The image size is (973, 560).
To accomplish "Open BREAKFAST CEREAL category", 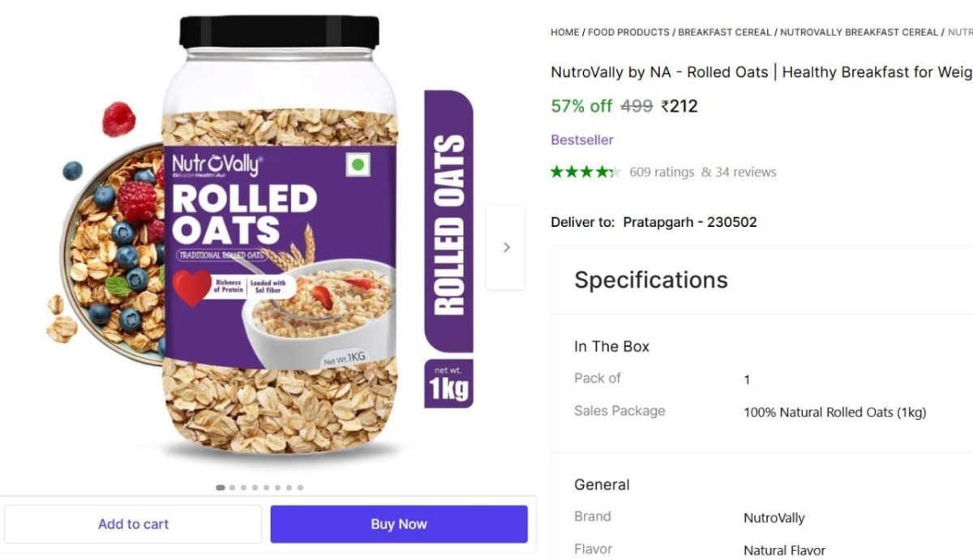I will coord(724,32).
